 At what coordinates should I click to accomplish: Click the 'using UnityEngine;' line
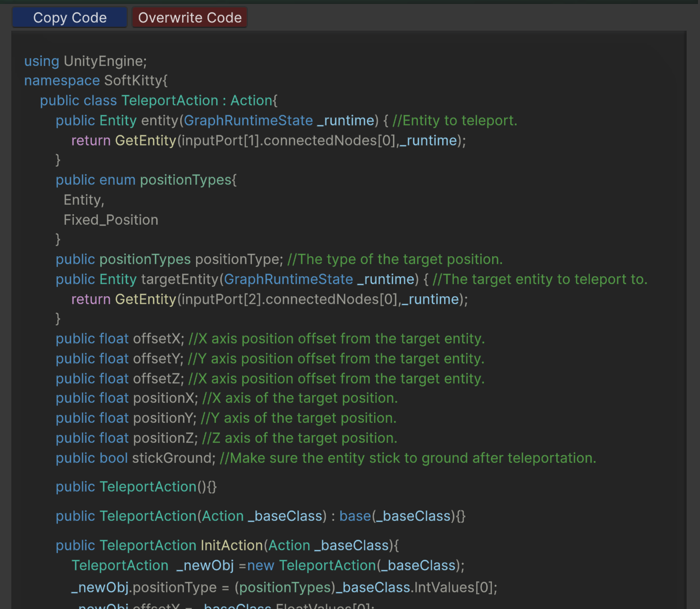coord(85,61)
